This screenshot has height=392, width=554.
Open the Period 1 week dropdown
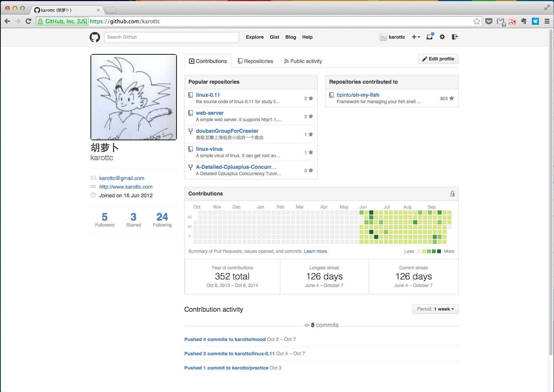(x=435, y=309)
